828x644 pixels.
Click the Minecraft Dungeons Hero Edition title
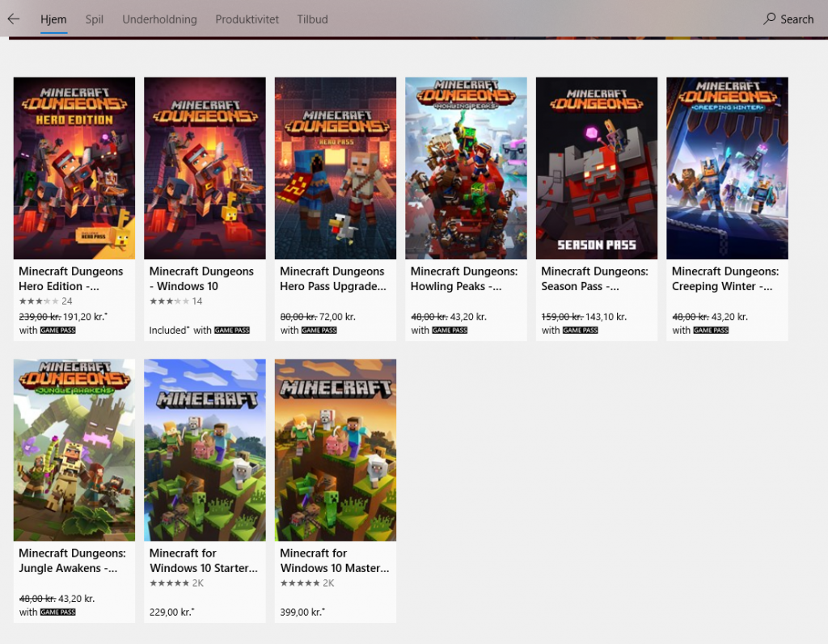coord(71,279)
